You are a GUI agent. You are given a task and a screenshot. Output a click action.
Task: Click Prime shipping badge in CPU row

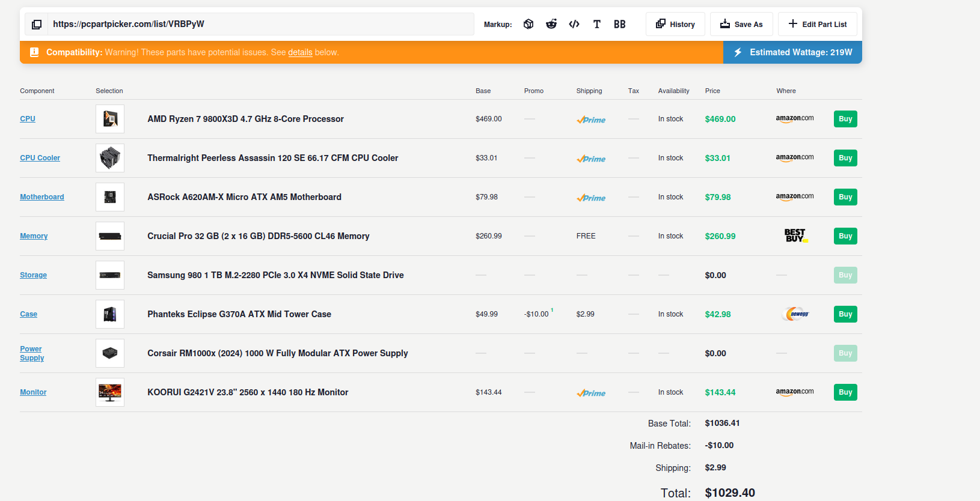591,120
